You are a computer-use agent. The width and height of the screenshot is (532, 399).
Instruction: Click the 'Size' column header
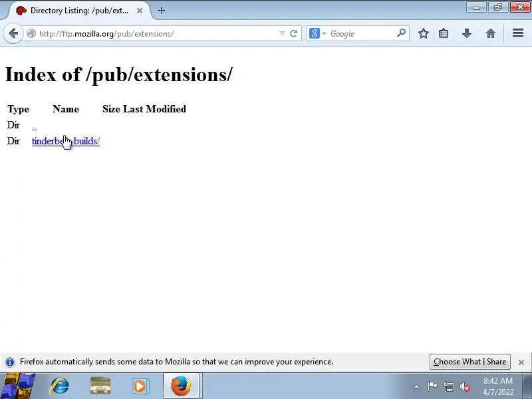[111, 109]
